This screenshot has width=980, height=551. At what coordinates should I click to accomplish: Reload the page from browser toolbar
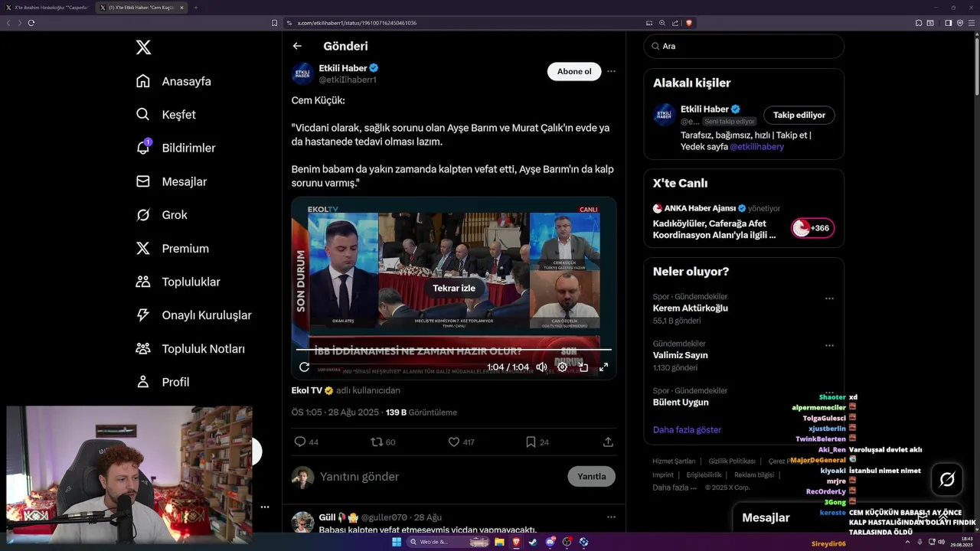31,23
